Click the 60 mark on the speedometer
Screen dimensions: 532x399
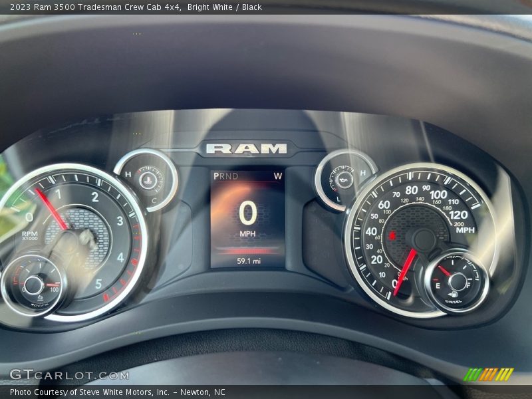tap(384, 205)
